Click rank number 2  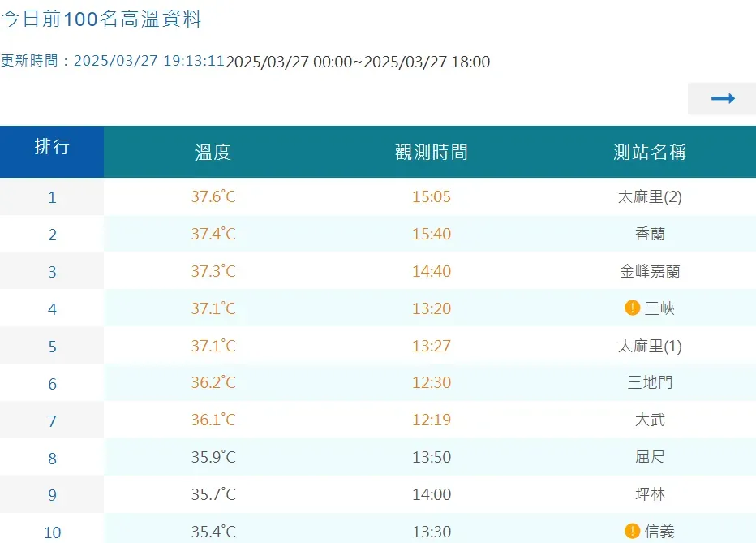52,235
